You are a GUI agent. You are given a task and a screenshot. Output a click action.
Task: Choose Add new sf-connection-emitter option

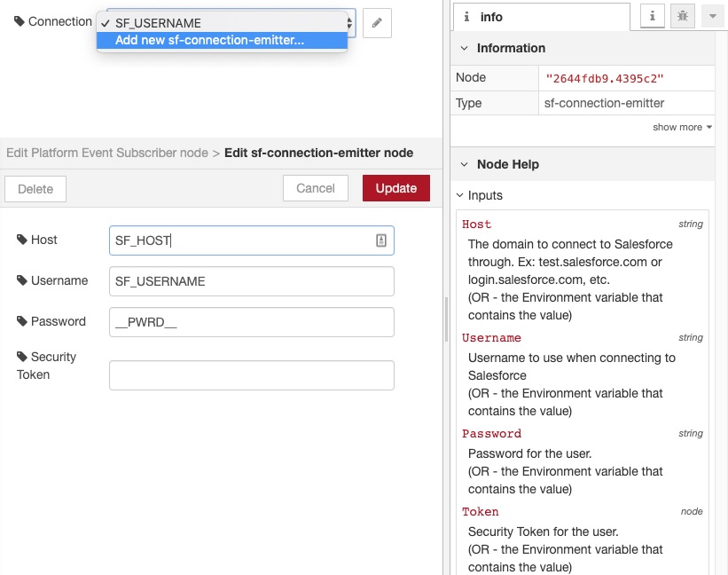click(222, 40)
